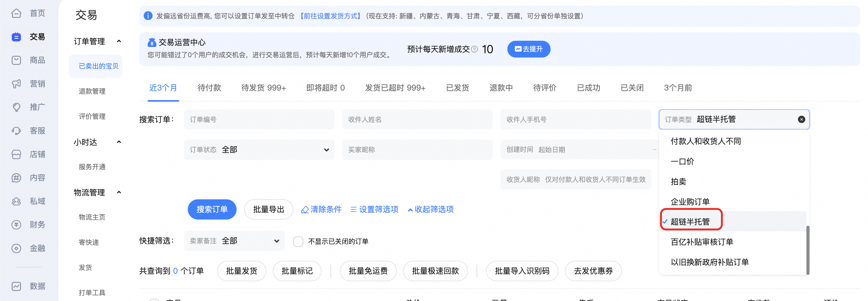Switch to 已成功 tab

tap(589, 88)
